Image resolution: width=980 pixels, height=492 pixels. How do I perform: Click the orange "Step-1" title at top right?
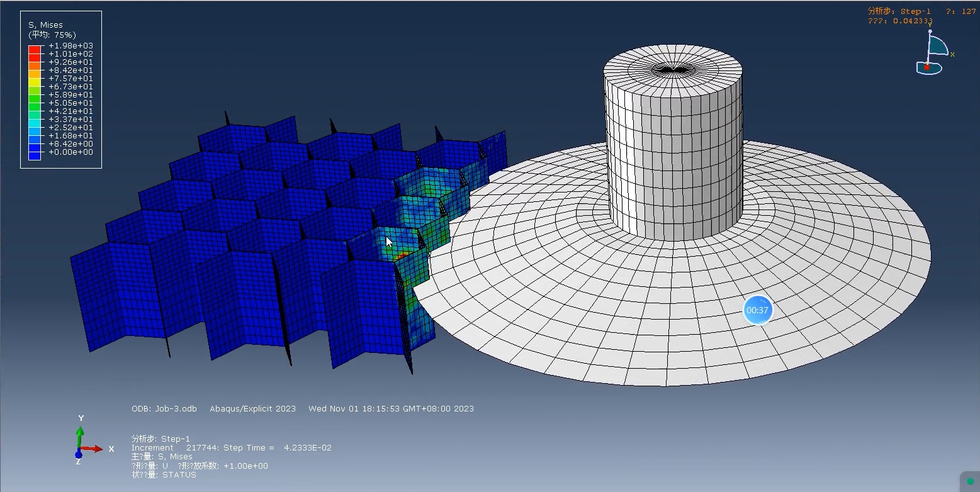[x=916, y=11]
